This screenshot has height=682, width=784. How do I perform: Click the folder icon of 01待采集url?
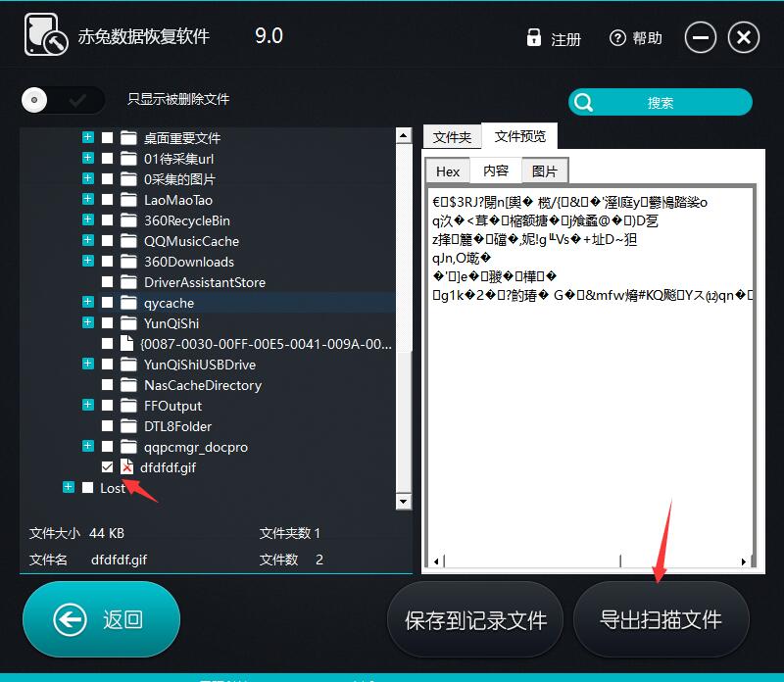128,159
